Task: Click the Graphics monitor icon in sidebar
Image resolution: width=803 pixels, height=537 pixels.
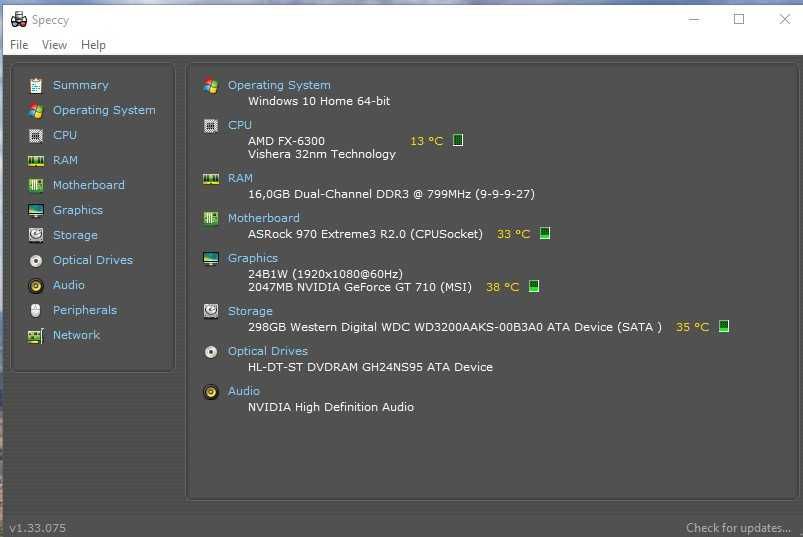Action: point(36,210)
